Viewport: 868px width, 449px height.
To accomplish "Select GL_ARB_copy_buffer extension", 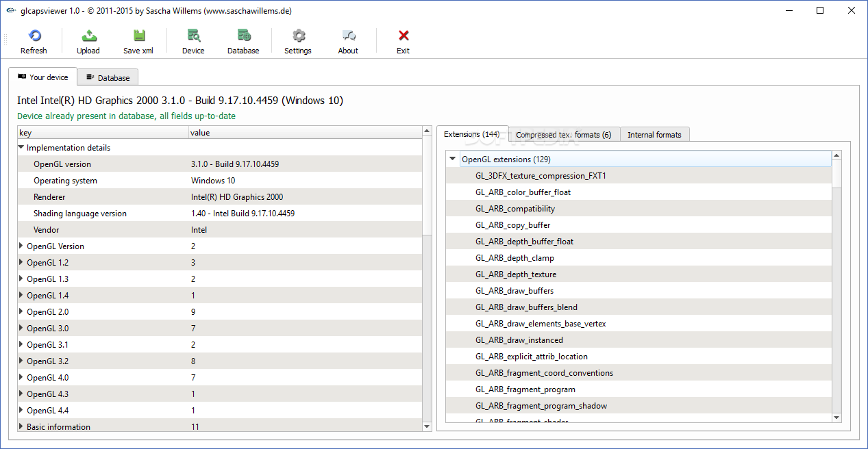I will [638, 225].
